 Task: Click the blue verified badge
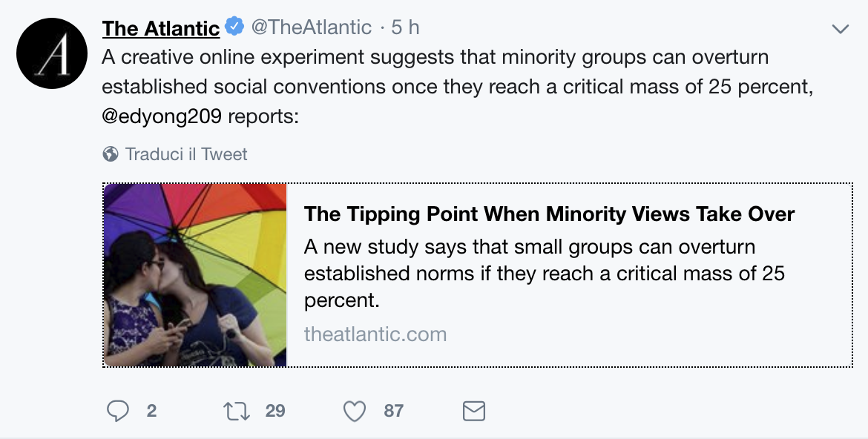pos(234,27)
